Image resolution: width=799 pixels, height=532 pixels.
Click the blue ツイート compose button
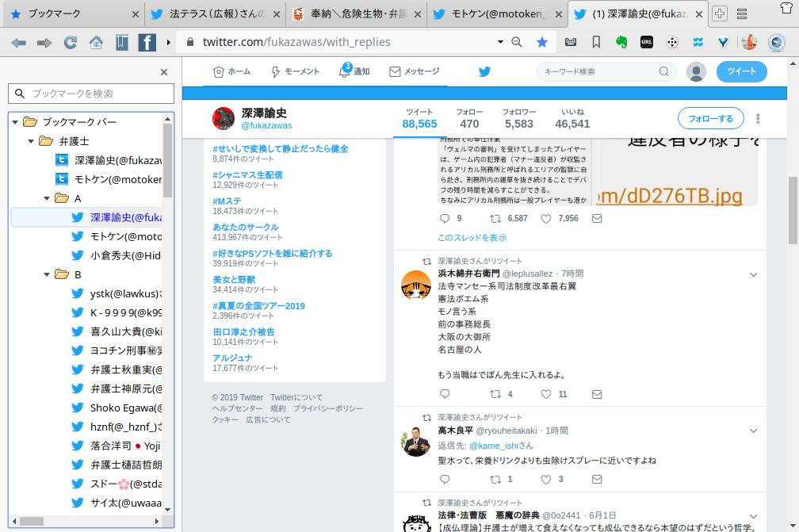pyautogui.click(x=741, y=71)
